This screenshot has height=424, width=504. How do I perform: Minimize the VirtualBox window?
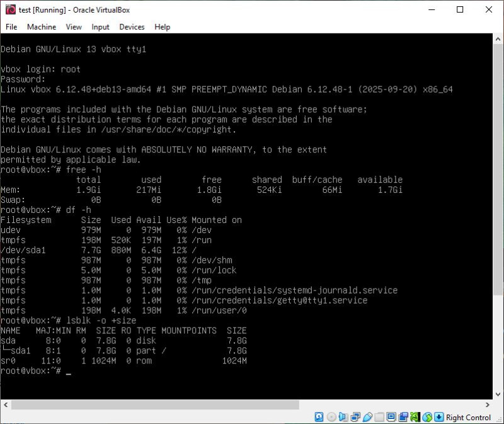(x=432, y=9)
